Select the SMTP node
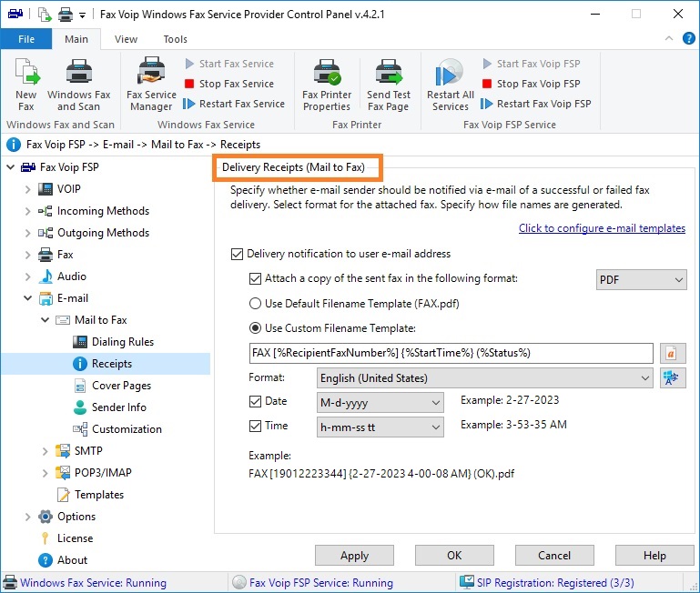Viewport: 700px width, 593px height. coord(88,451)
